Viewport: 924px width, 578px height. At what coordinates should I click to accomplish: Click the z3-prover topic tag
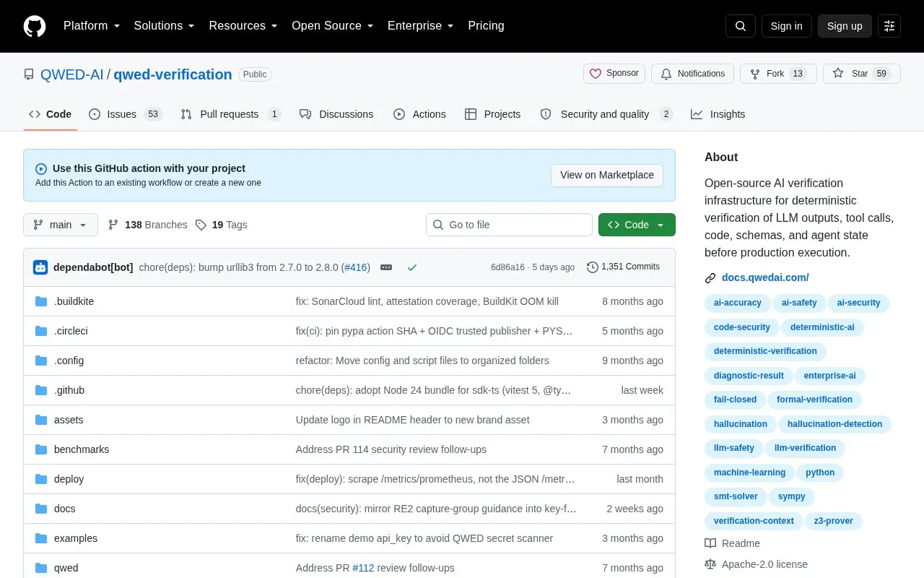[834, 521]
